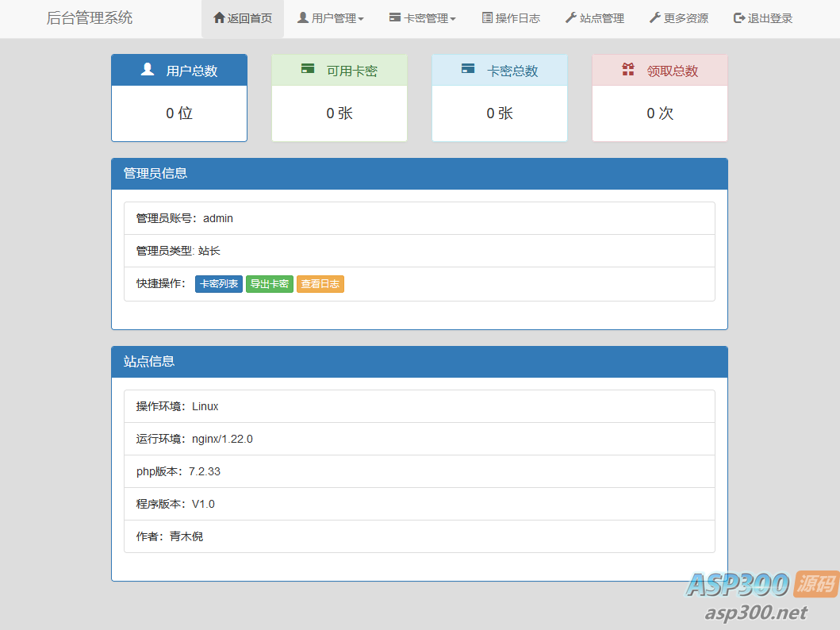
Task: Click the logout icon beside 退出登录
Action: pyautogui.click(x=739, y=17)
